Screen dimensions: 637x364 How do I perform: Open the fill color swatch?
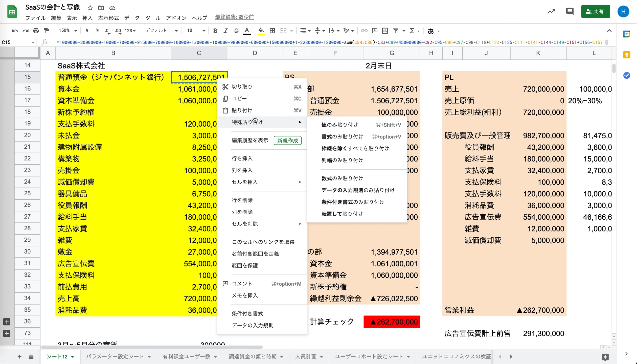[x=261, y=31]
